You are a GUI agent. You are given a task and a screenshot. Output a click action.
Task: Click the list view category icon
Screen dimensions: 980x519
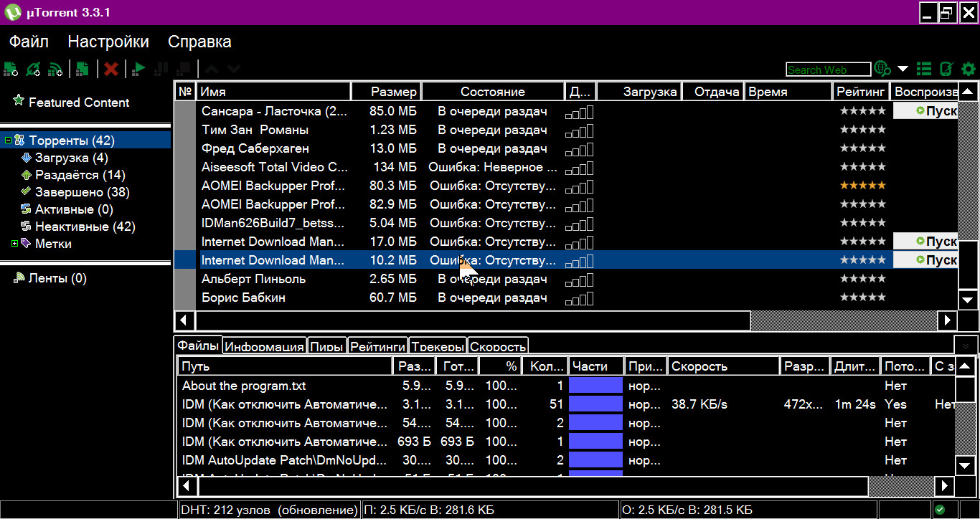click(x=924, y=69)
